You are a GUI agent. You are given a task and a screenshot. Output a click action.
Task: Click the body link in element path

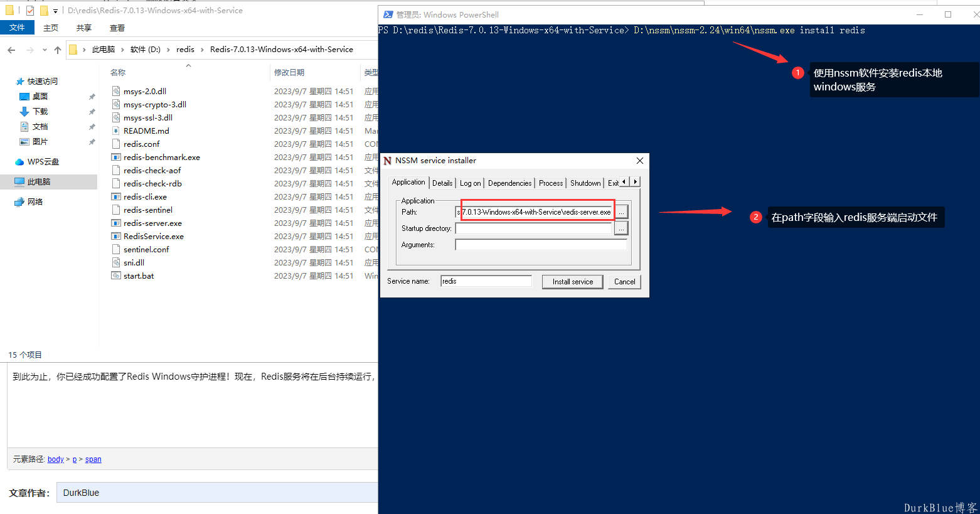pyautogui.click(x=56, y=459)
